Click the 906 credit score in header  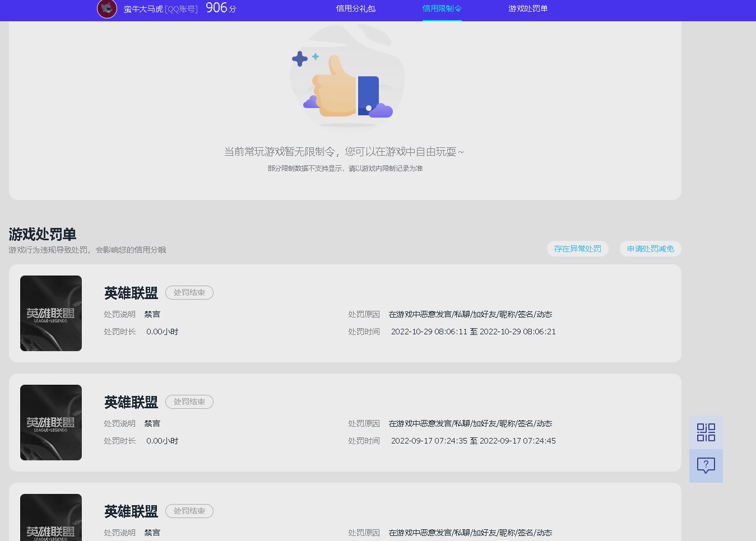click(x=217, y=8)
